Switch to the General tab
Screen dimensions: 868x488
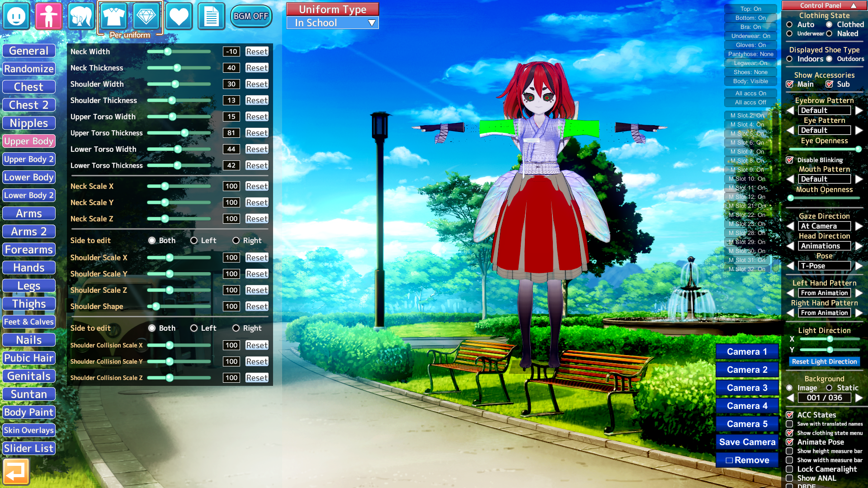(29, 51)
